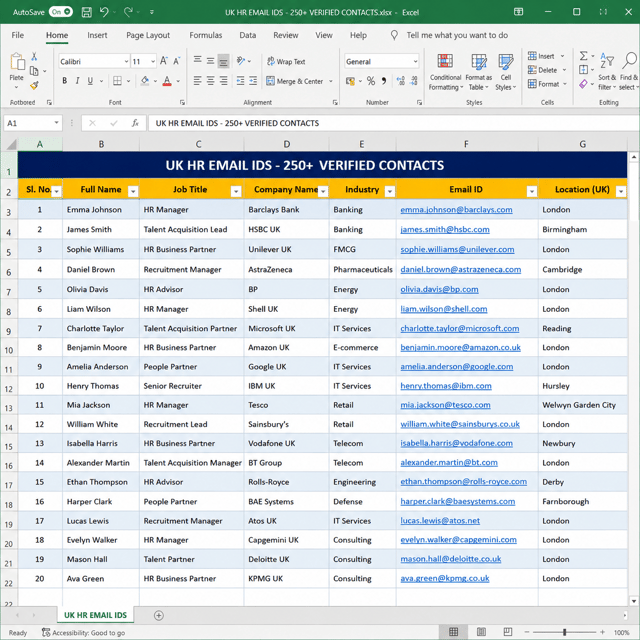The width and height of the screenshot is (640, 640).
Task: Toggle AutoSave switch
Action: click(60, 12)
